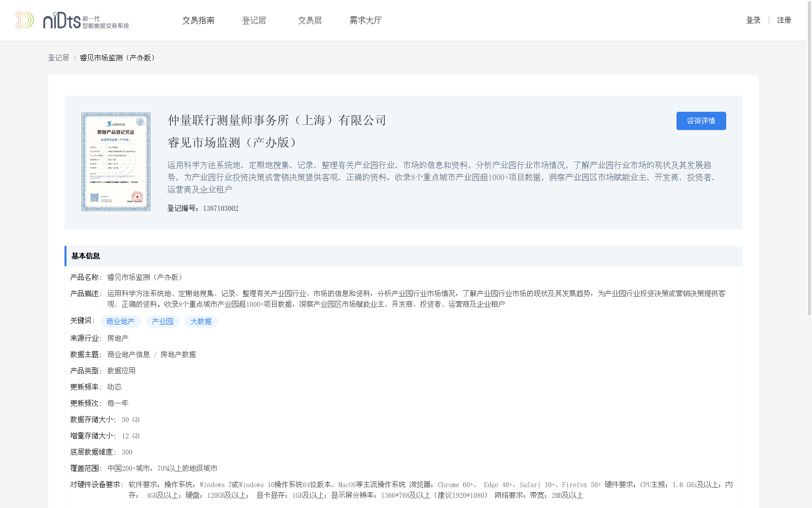This screenshot has height=508, width=812.
Task: Open the data product certificate thumbnail
Action: [x=116, y=162]
